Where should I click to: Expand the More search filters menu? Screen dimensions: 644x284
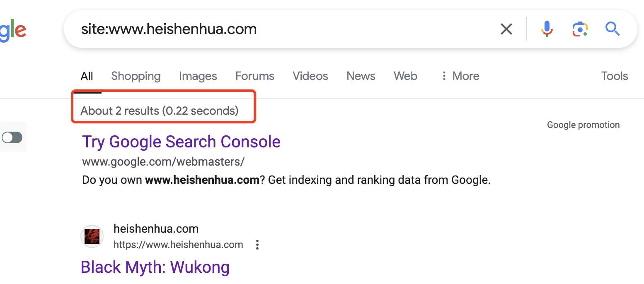460,76
